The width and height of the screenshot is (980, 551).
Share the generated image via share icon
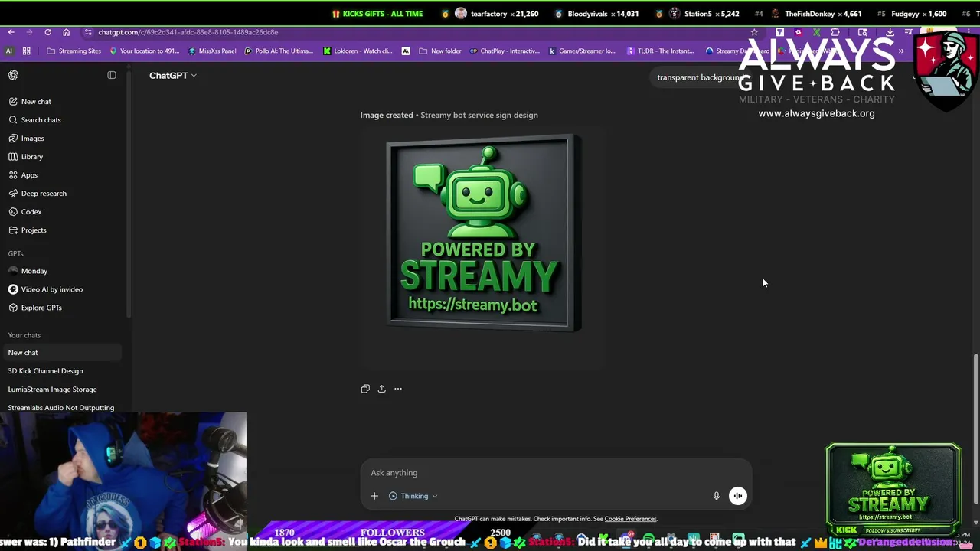tap(381, 389)
